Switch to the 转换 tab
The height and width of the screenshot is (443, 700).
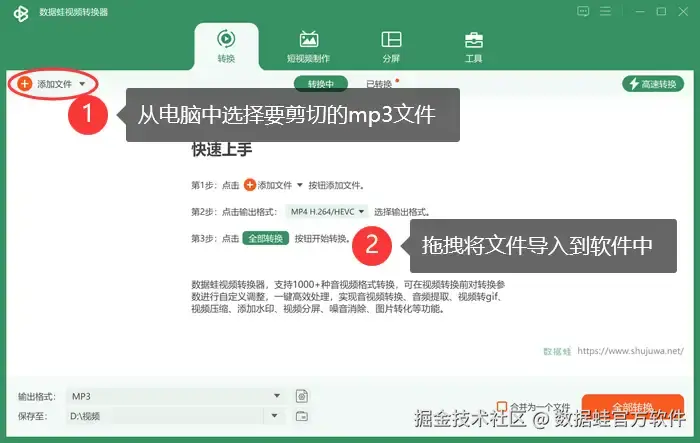click(226, 46)
